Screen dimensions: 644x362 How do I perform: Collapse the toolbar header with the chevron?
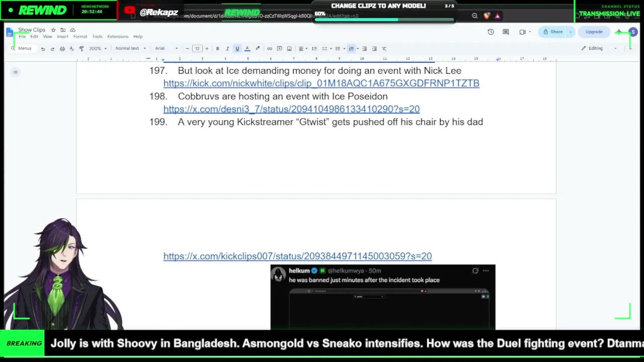(x=630, y=48)
